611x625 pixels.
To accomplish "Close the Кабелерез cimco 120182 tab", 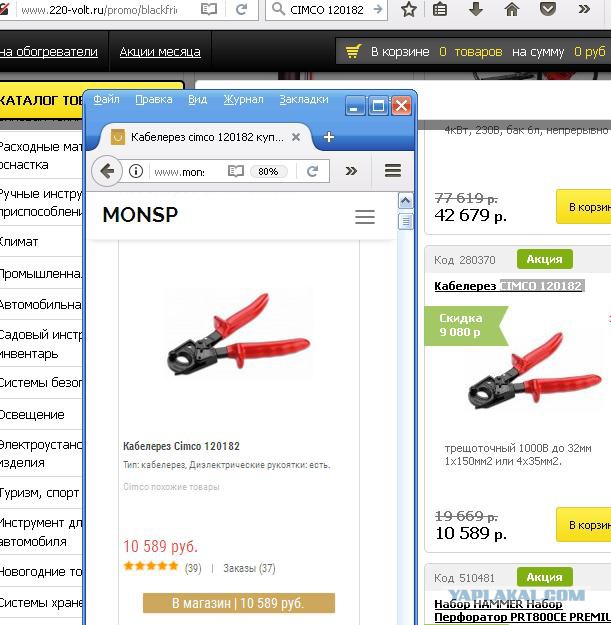I will coord(296,137).
